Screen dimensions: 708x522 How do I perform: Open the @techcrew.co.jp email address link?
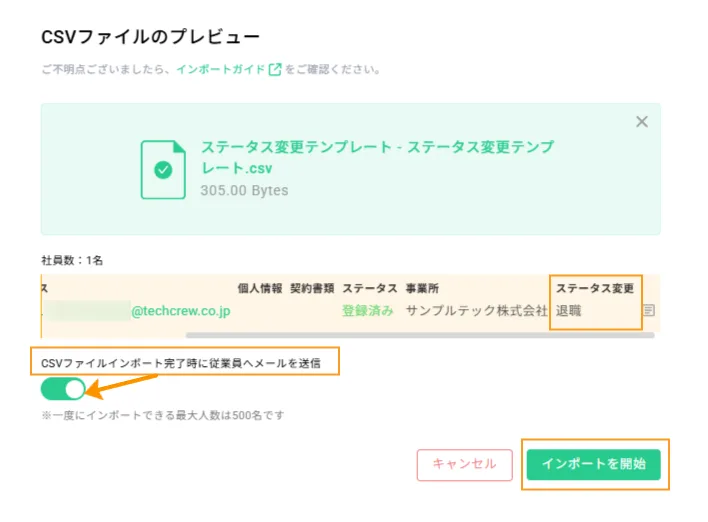[181, 311]
